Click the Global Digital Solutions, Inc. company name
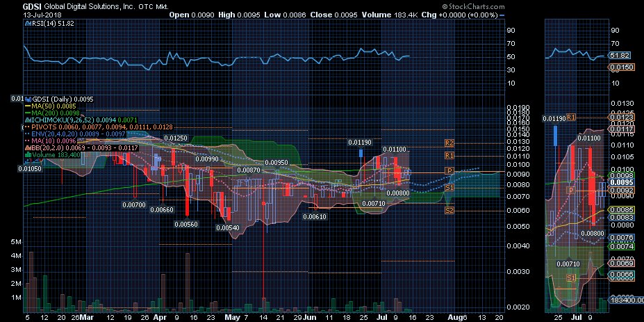Viewport: 644px width, 322px height. tap(89, 6)
